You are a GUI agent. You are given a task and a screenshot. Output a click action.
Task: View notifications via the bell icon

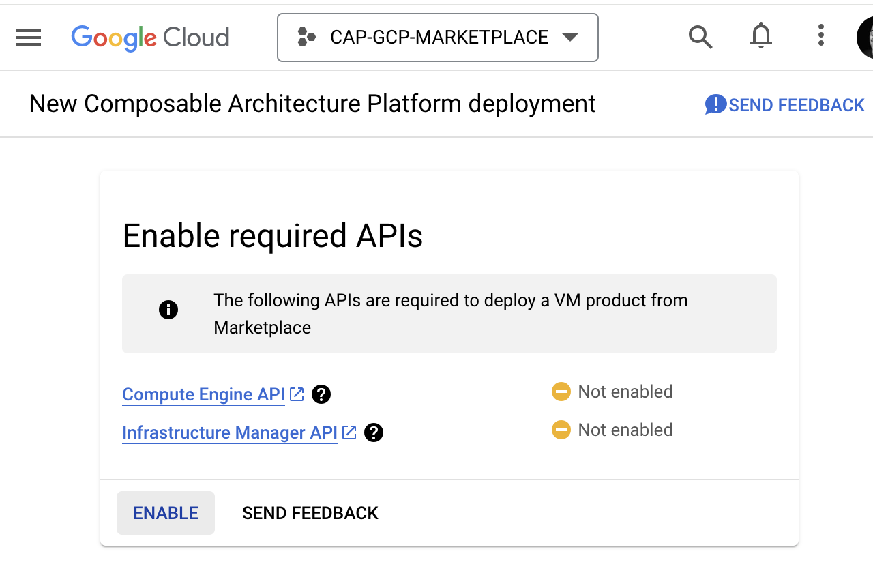pyautogui.click(x=760, y=36)
